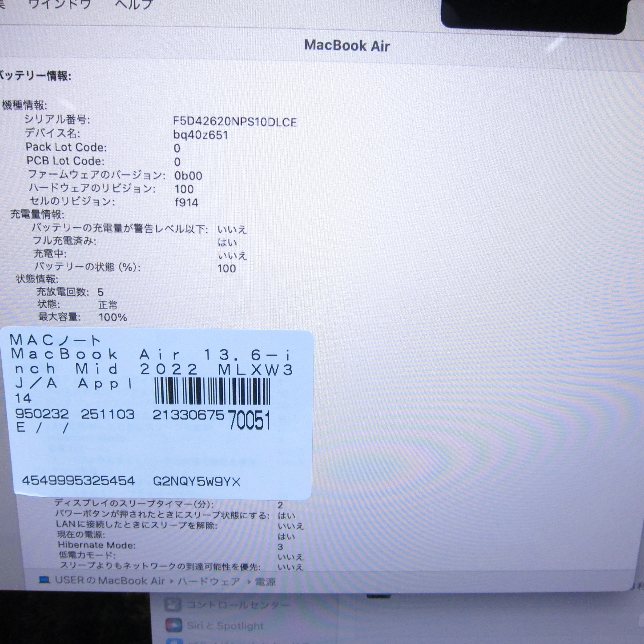Click the Hibernate Mode value 3
The width and height of the screenshot is (644, 644).
(280, 547)
